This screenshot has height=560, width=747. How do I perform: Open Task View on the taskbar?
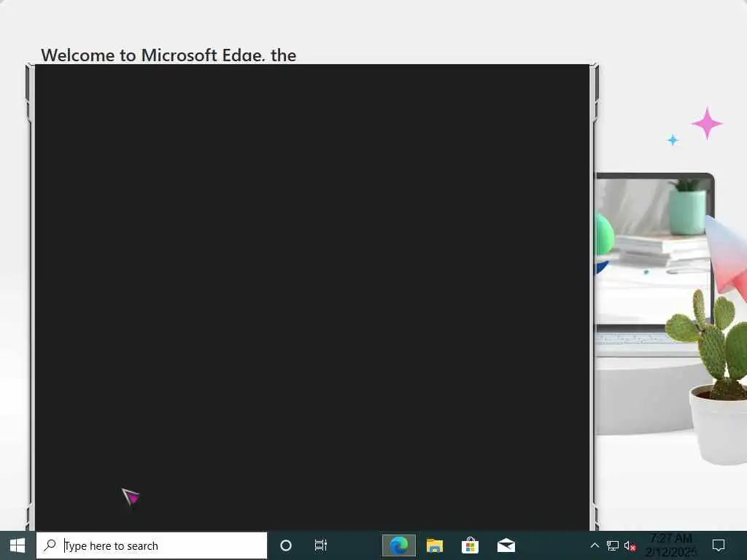point(321,545)
